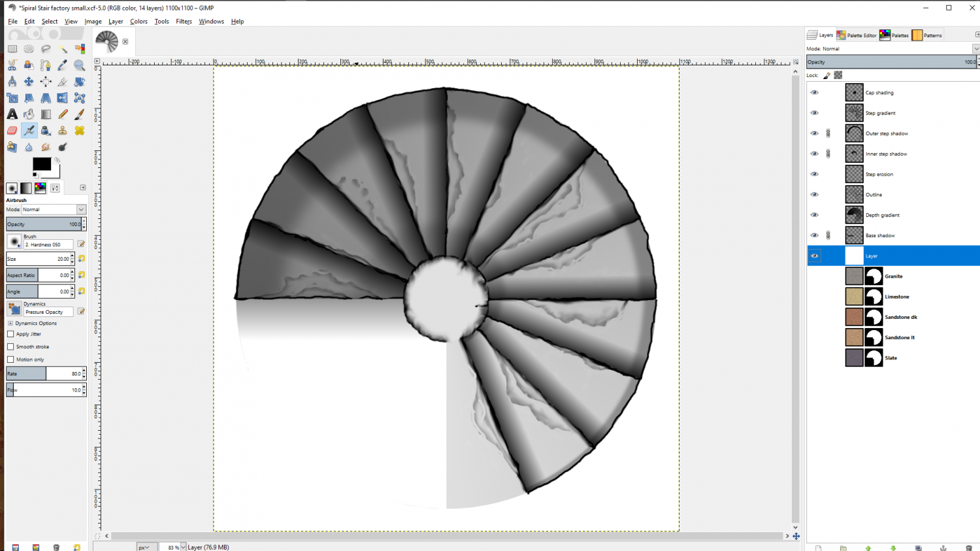The image size is (980, 551).
Task: Click the swap foreground/background colors arrow
Action: point(57,159)
